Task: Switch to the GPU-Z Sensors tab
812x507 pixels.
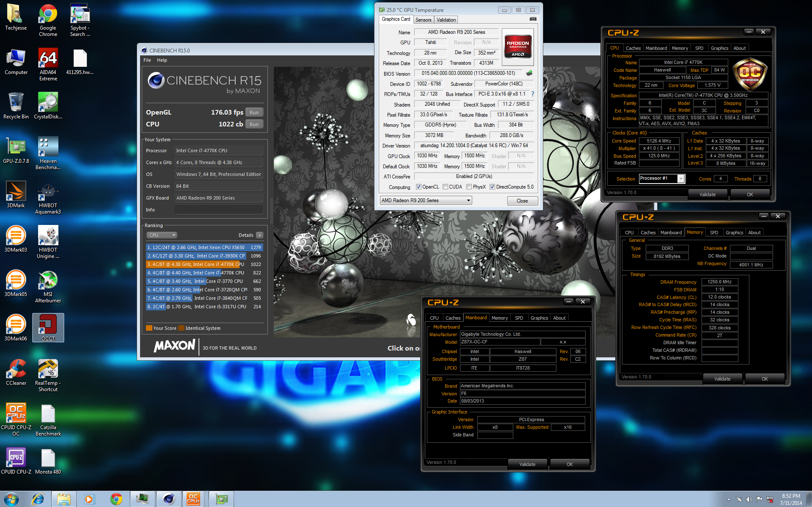Action: point(423,20)
